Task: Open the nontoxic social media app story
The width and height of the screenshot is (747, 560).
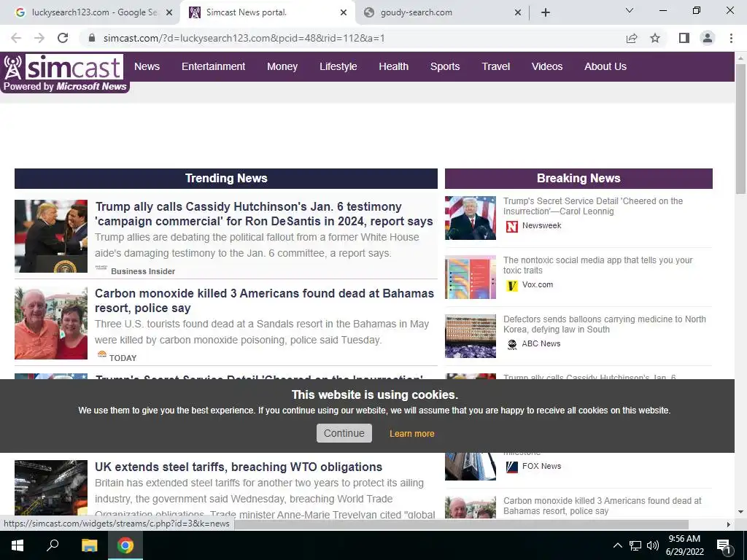Action: (x=598, y=265)
